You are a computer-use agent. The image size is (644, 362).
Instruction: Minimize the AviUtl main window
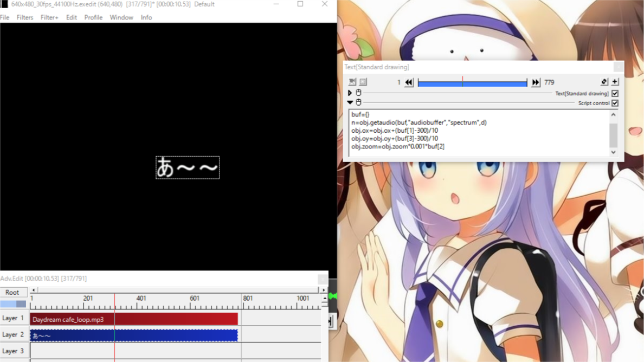276,4
